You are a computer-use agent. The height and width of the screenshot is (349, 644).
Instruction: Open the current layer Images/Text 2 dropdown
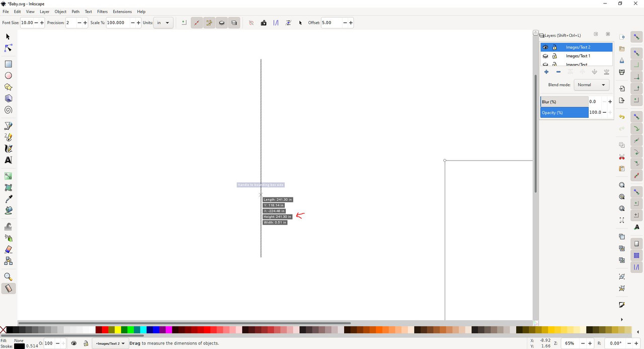[x=110, y=343]
